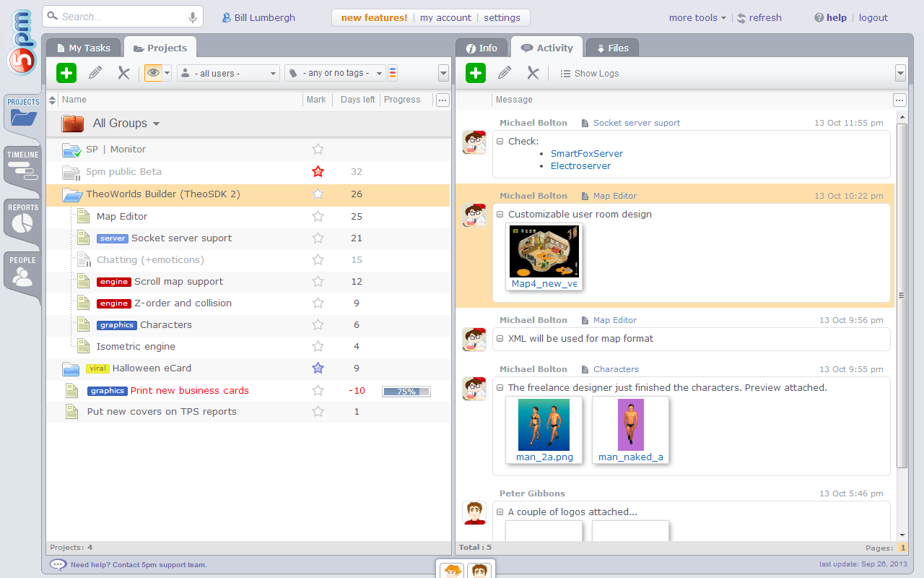
Task: Expand the any or no tags dropdown
Action: (336, 73)
